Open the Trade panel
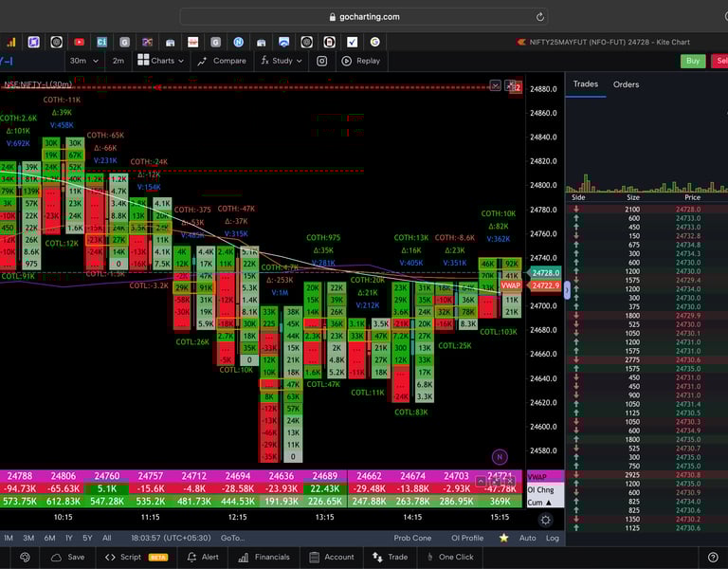This screenshot has width=728, height=569. point(390,557)
